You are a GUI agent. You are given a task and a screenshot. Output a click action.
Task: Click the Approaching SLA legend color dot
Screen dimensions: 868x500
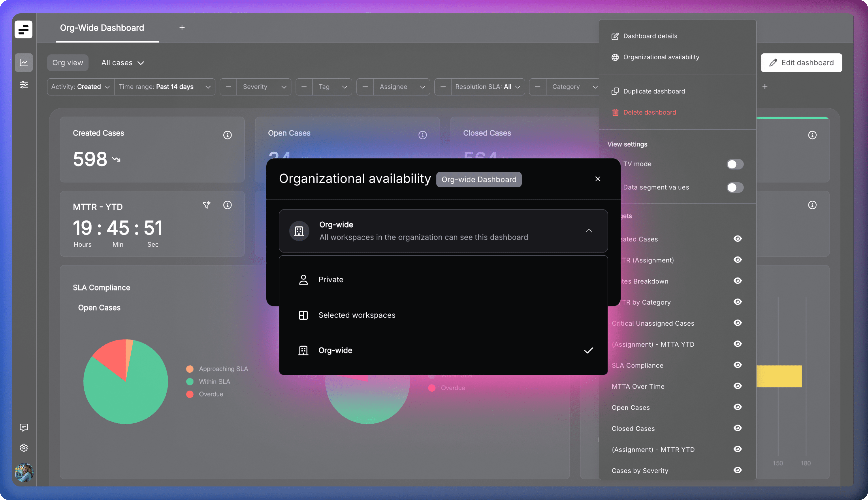(x=190, y=369)
